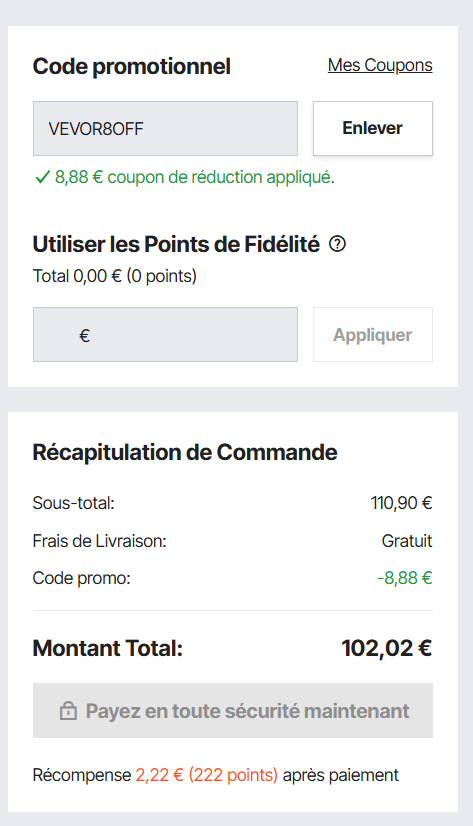Focus the promo code field containing VEVOR8OFF

point(165,128)
